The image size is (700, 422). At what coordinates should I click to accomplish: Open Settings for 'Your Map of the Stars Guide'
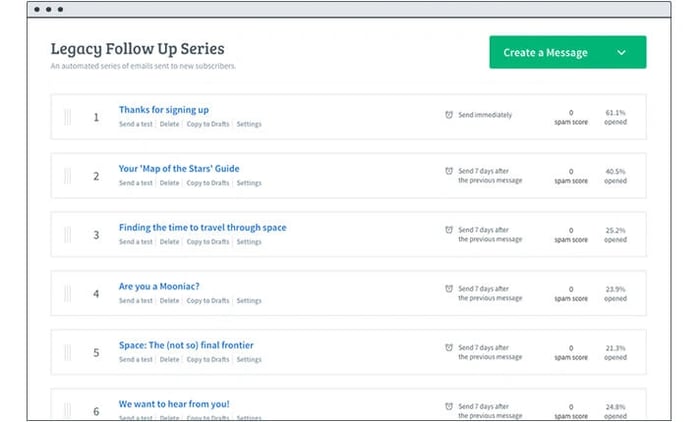point(249,183)
